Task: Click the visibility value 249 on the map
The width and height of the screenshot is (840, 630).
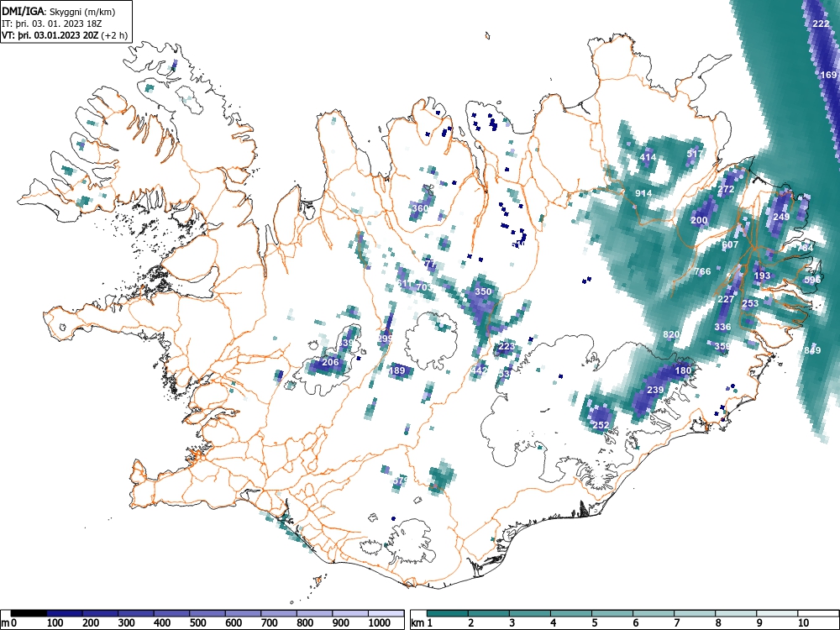Action: (781, 217)
